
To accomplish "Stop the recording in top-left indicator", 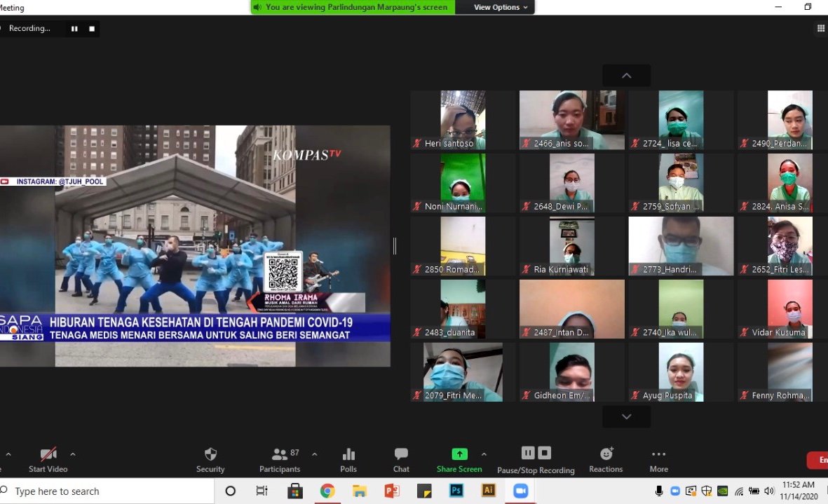I will pos(92,29).
